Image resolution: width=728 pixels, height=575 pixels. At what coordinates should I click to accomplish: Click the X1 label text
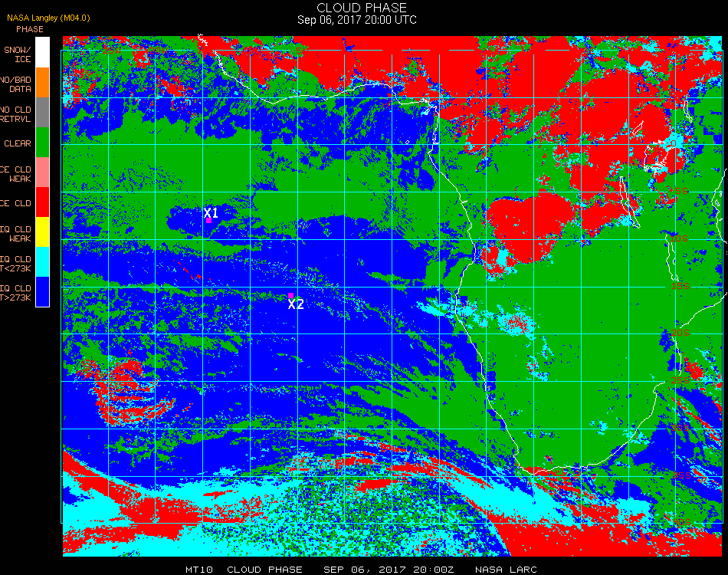211,212
